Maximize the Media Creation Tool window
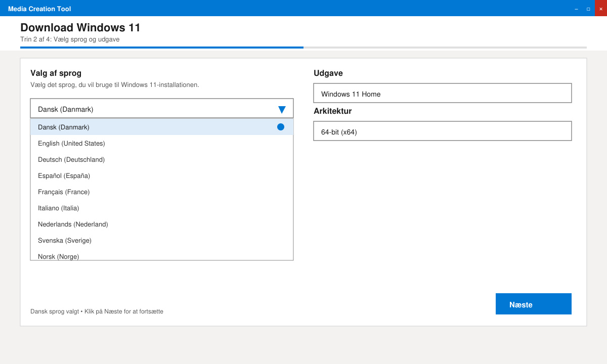The width and height of the screenshot is (607, 364). [x=588, y=9]
